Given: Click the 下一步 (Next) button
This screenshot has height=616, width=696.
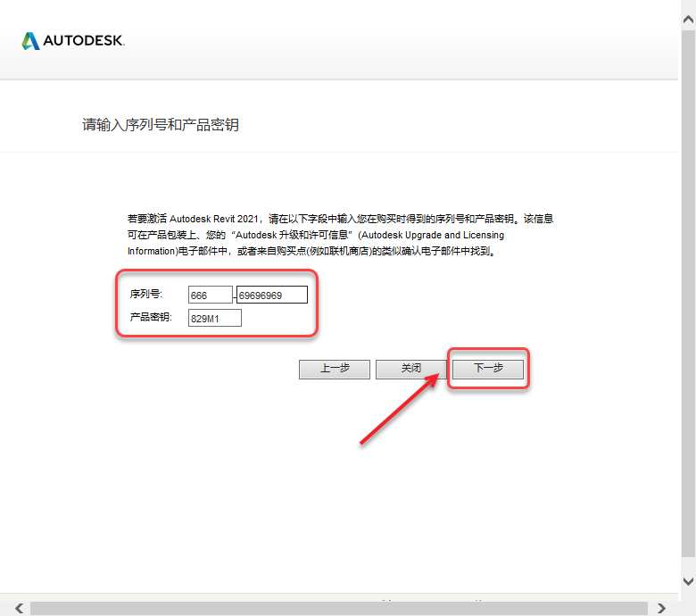Looking at the screenshot, I should click(488, 369).
